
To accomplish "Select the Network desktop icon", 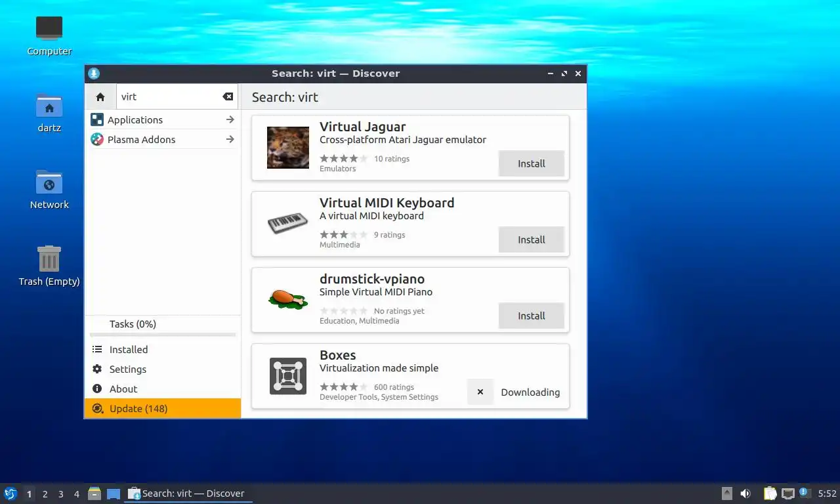I will tap(49, 189).
